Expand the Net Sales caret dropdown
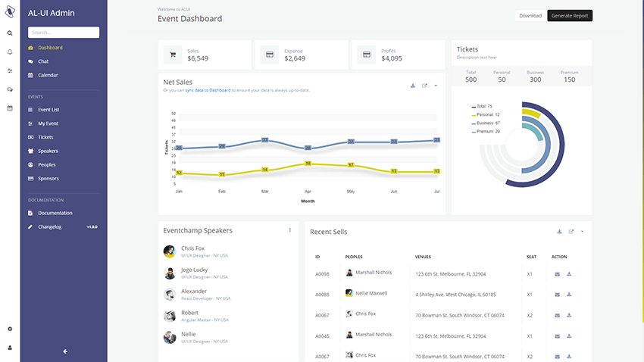Viewport: 644px width, 362px height. tap(436, 86)
